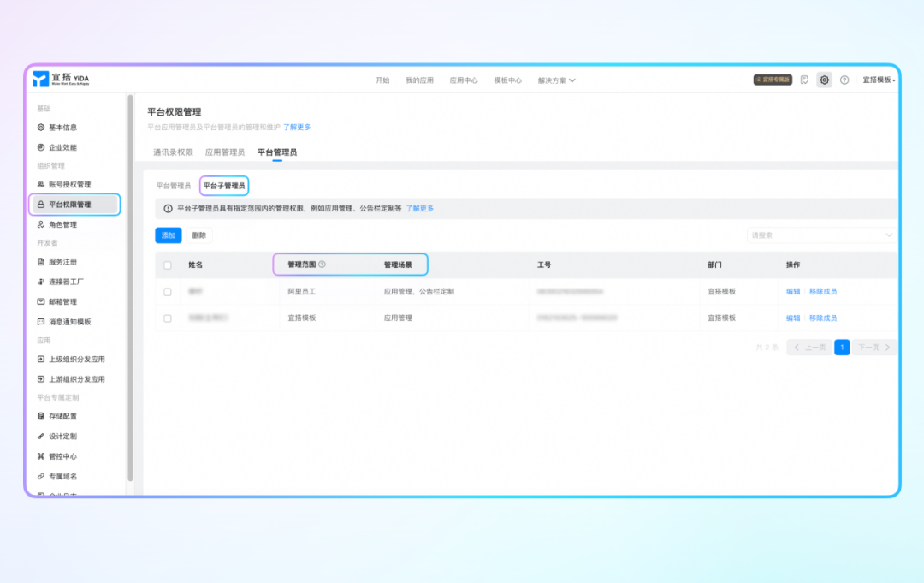Check the row checkbox for 应用管理 only entry
Screen dimensions: 924x583
click(x=168, y=318)
